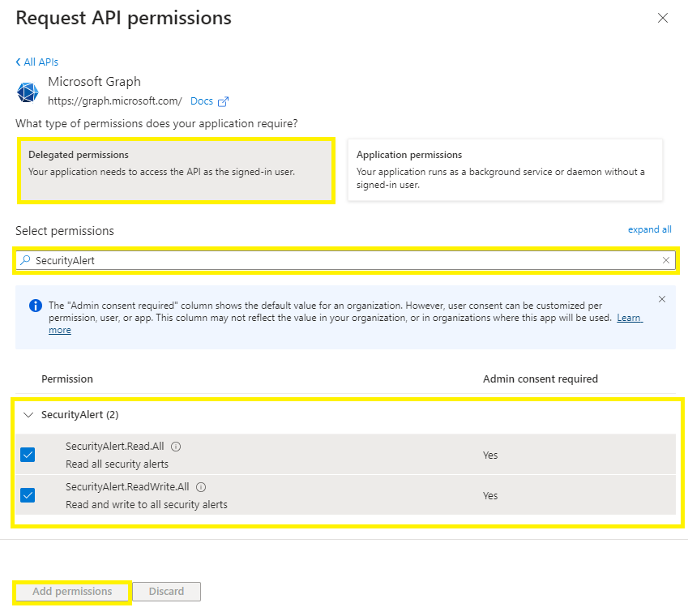Click the Discard button
This screenshot has height=616, width=688.
tap(166, 592)
